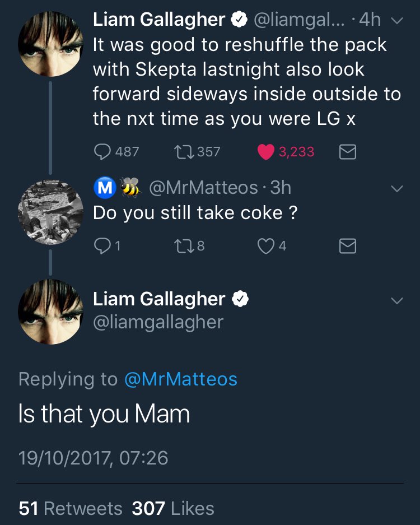Open the MrMatteos profile picture

point(50,212)
